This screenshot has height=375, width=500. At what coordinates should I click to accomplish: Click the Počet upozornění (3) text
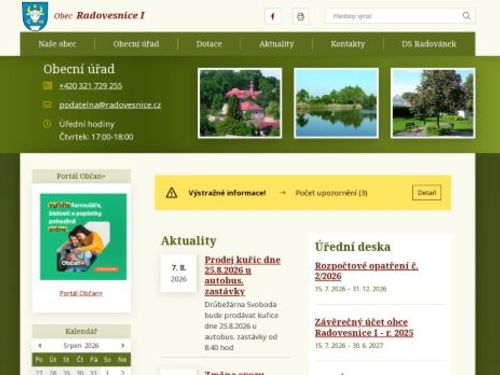[x=331, y=193]
